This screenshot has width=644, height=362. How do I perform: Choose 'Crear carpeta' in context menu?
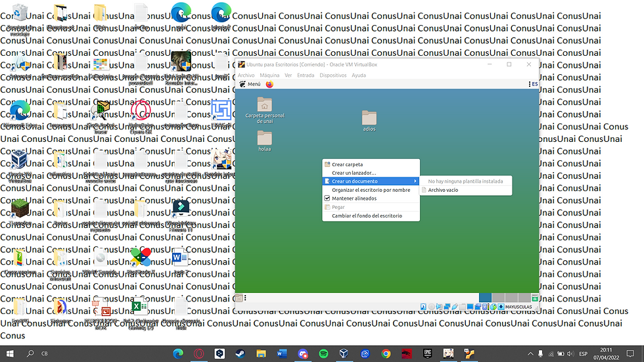(x=371, y=164)
